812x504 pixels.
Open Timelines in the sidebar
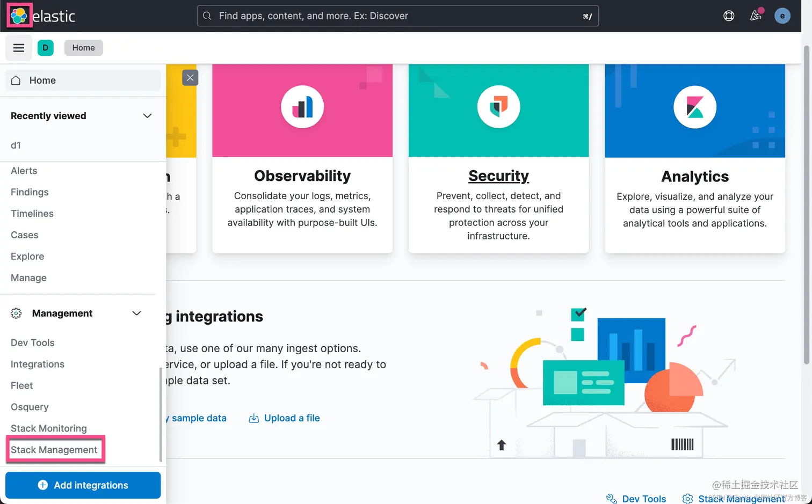click(x=32, y=214)
